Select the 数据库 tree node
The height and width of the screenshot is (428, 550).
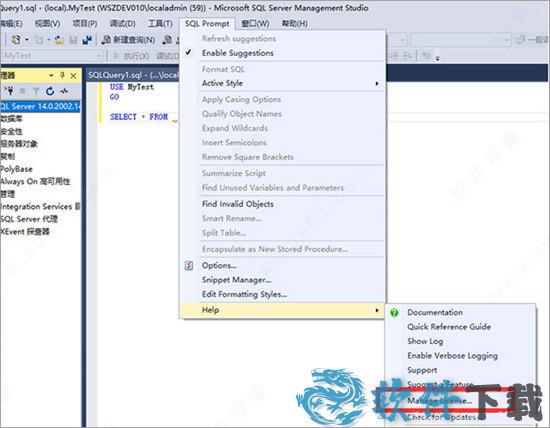click(11, 119)
